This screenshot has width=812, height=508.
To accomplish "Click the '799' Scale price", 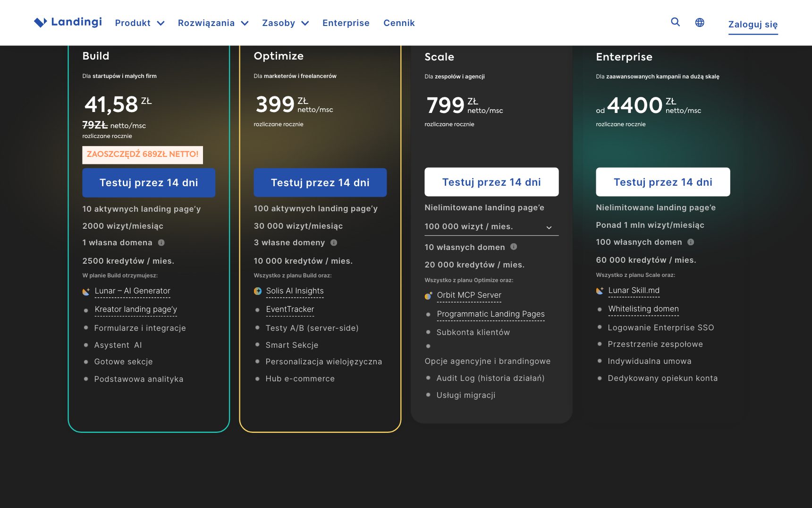I will pyautogui.click(x=446, y=105).
